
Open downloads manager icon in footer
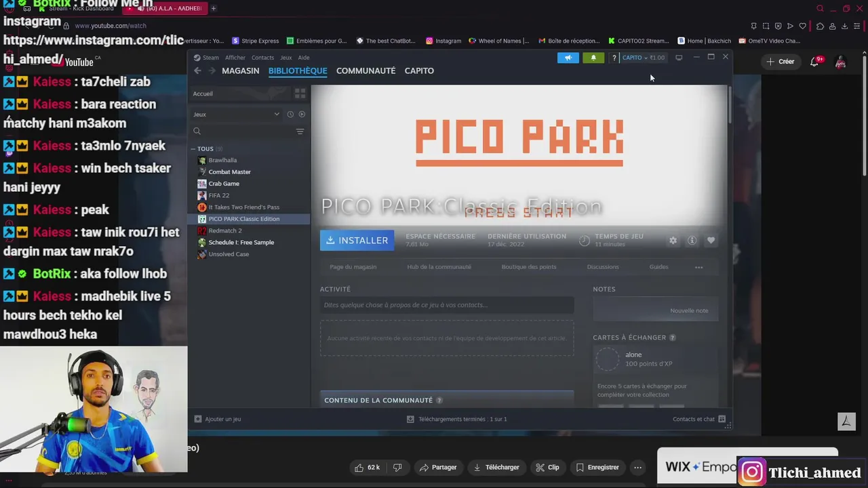410,419
